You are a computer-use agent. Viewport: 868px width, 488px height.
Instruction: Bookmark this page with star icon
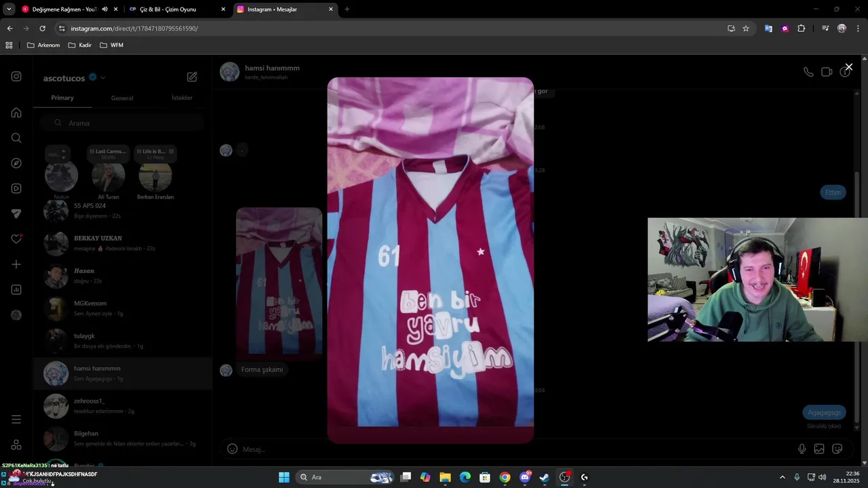click(x=746, y=28)
